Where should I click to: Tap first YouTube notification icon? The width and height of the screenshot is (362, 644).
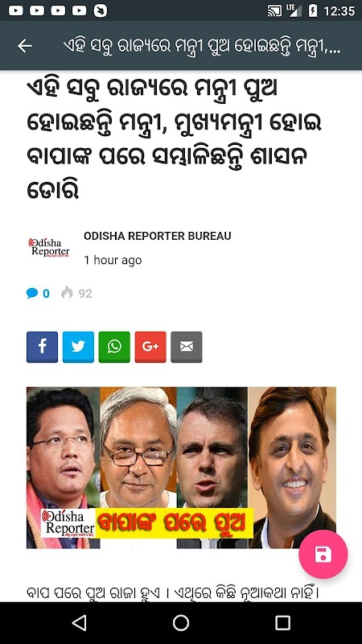click(x=15, y=10)
